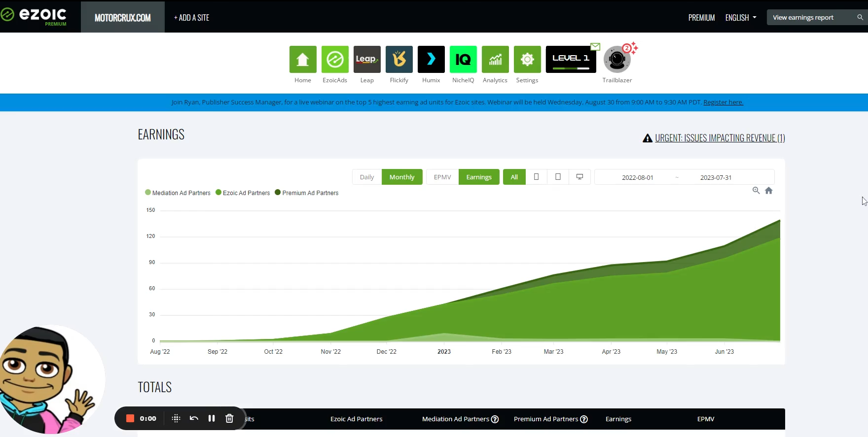
Task: Open the Trailblazer astronaut icon
Action: 617,60
